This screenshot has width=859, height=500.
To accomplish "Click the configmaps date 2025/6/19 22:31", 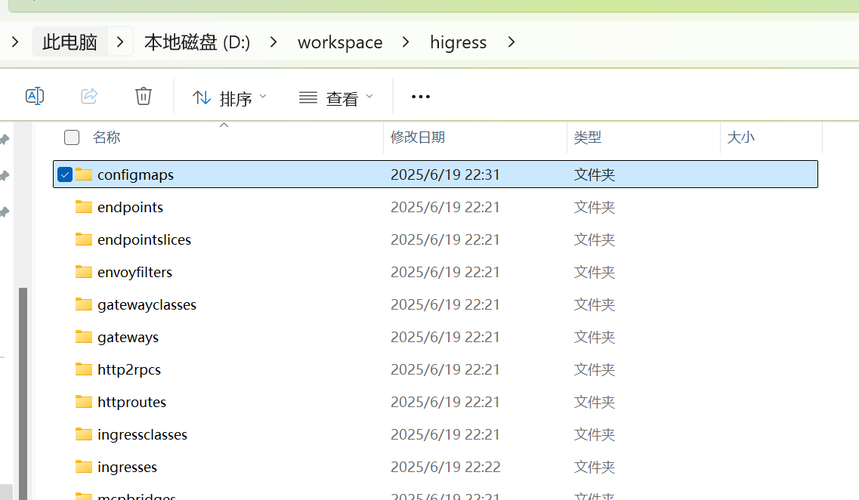I will 445,175.
